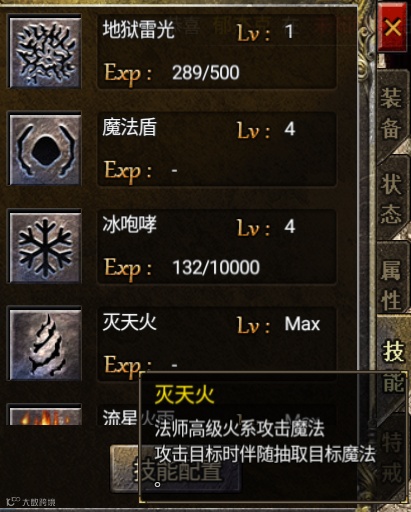The width and height of the screenshot is (411, 512).
Task: Choose the 冰咆哮 snowflake skill icon
Action: (x=45, y=247)
